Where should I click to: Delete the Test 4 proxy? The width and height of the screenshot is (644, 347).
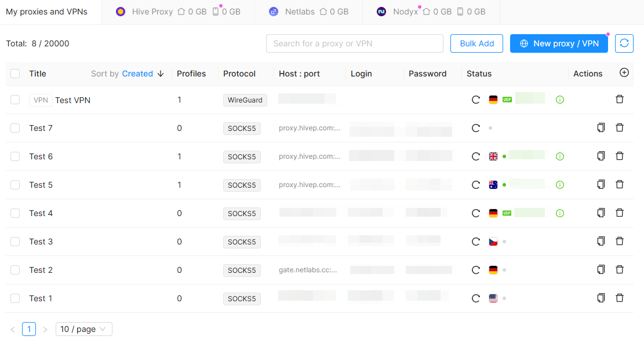pos(619,212)
